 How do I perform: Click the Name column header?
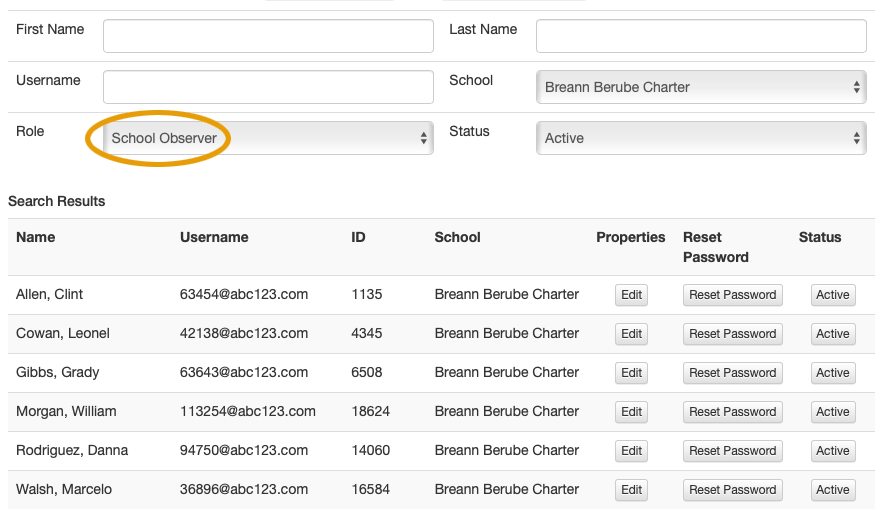click(36, 237)
